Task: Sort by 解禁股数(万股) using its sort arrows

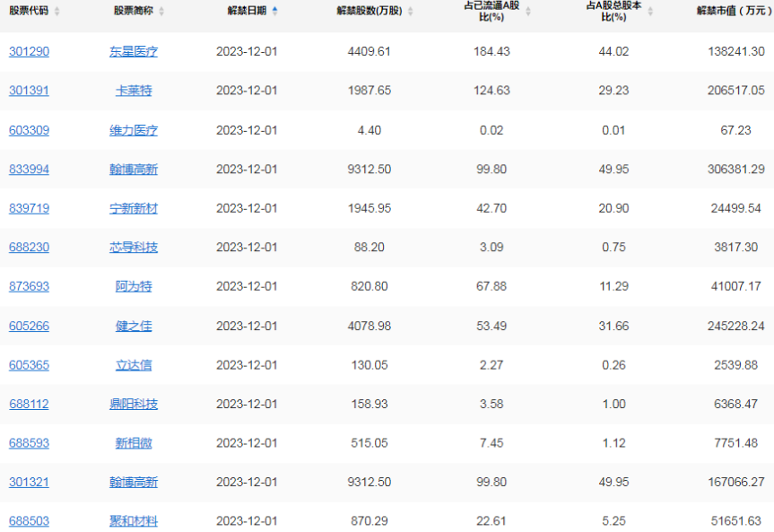Action: click(410, 12)
